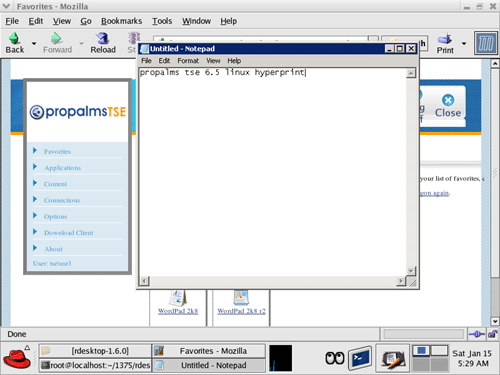Click the Print icon in Mozilla toolbar
The image size is (500, 375).
(x=445, y=39)
